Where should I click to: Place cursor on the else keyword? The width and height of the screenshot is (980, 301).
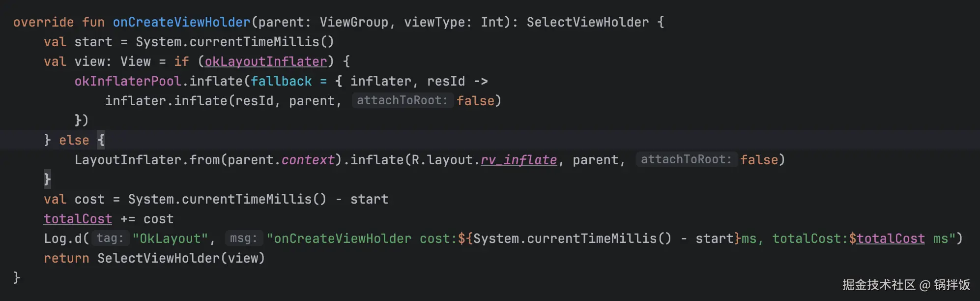[x=74, y=140]
